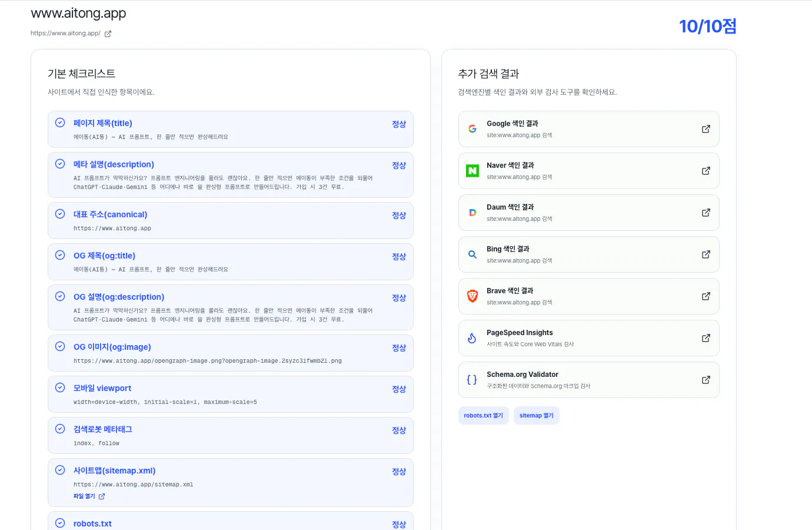Click the og:image URL value text

coord(208,361)
